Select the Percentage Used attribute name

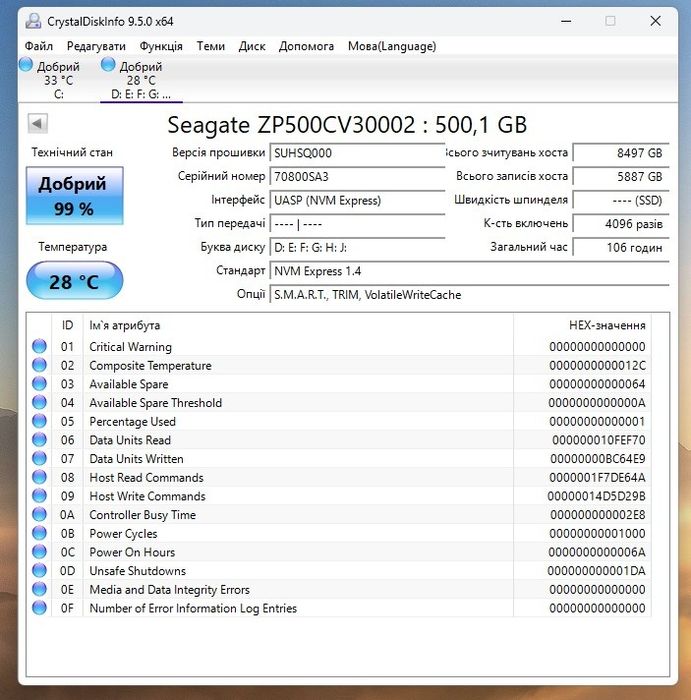click(132, 421)
